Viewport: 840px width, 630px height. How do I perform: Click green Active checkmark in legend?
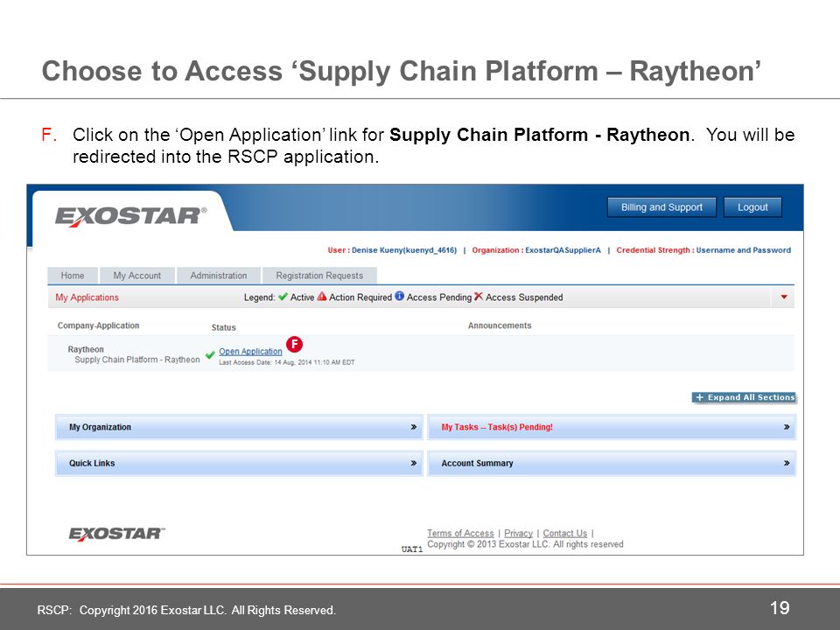(x=283, y=297)
